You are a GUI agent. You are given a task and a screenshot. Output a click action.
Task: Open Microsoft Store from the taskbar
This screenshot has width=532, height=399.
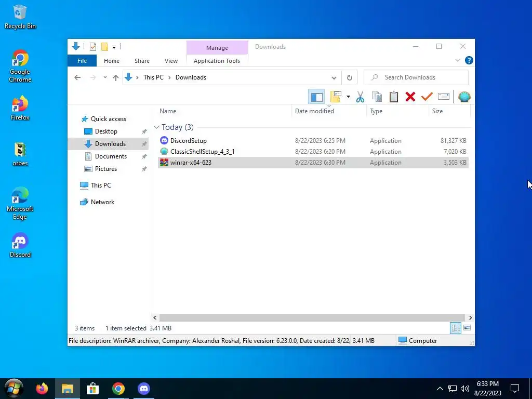pyautogui.click(x=92, y=389)
